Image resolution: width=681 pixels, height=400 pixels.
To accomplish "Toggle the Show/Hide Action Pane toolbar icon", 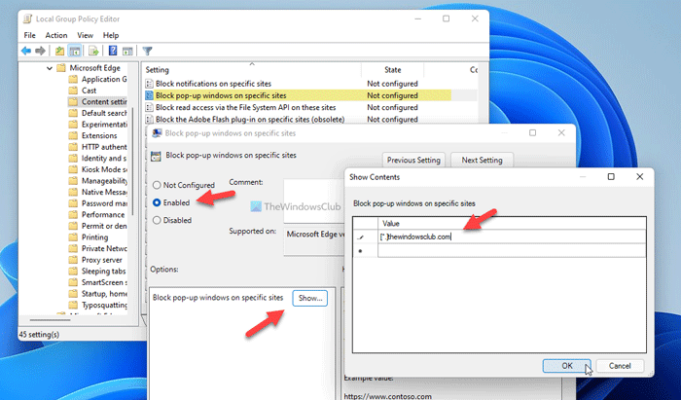I will tap(127, 51).
